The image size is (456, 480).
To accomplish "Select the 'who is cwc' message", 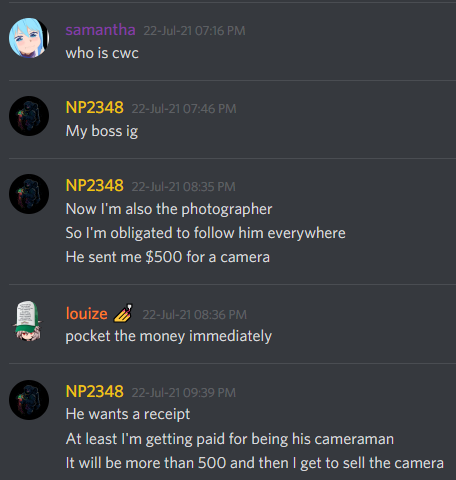I will point(102,53).
